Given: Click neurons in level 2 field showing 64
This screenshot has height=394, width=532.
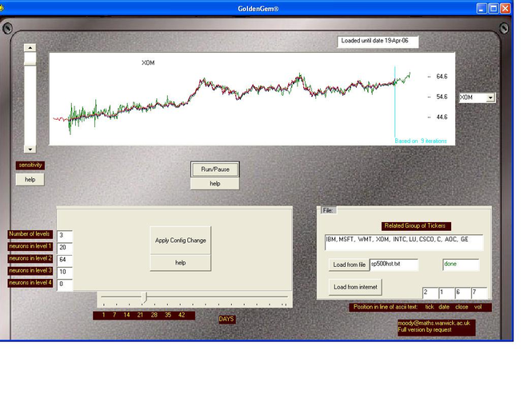Looking at the screenshot, I should pos(65,260).
